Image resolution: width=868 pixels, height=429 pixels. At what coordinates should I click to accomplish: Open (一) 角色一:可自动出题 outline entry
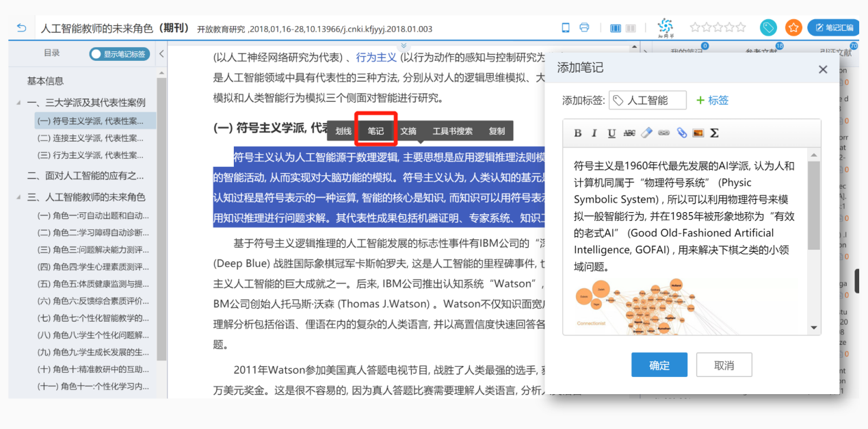point(93,216)
